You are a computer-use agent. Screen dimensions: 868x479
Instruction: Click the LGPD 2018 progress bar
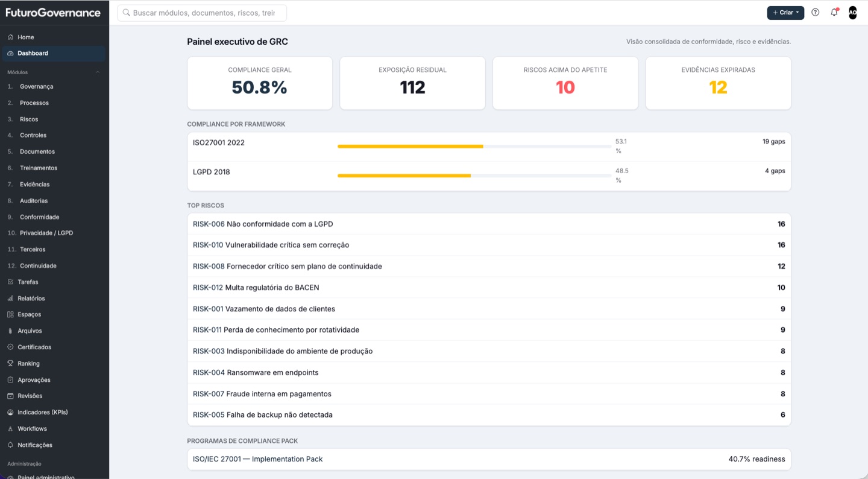point(474,176)
